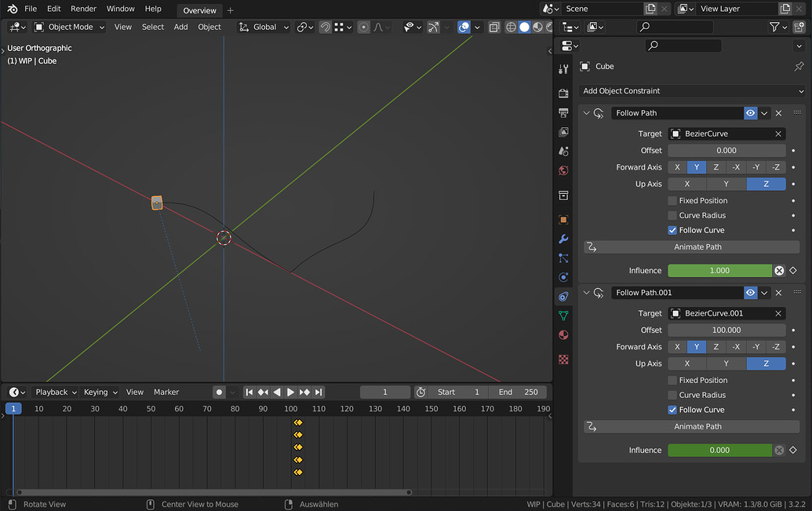Jump to next keyframe
The height and width of the screenshot is (511, 812).
(x=304, y=392)
